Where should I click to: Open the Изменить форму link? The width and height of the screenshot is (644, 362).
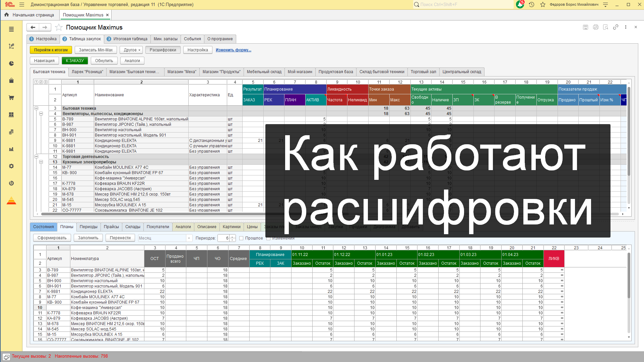[x=234, y=50]
